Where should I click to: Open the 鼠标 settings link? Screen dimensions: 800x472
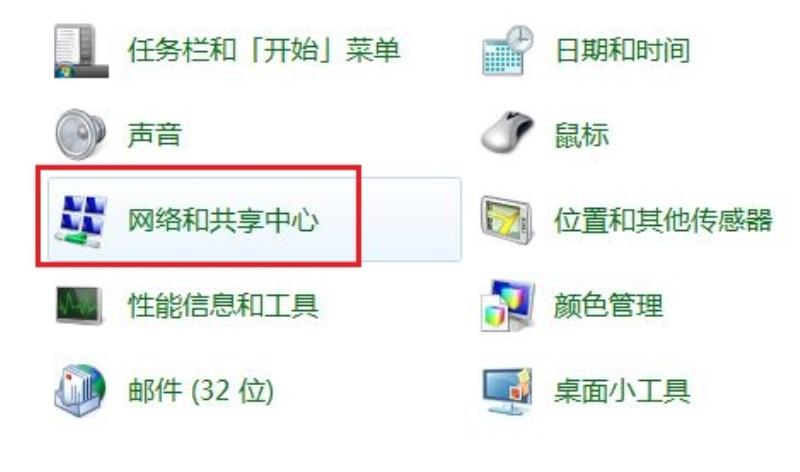coord(582,135)
